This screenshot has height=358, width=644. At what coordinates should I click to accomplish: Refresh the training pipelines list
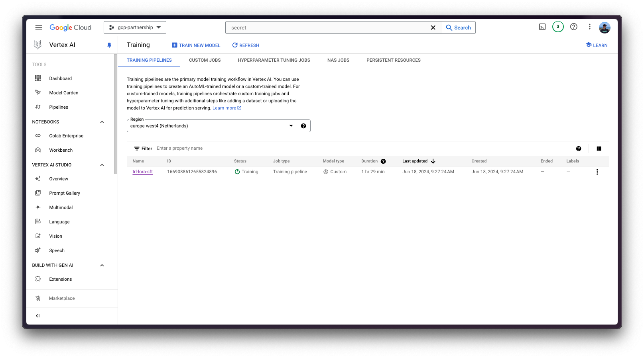[246, 45]
